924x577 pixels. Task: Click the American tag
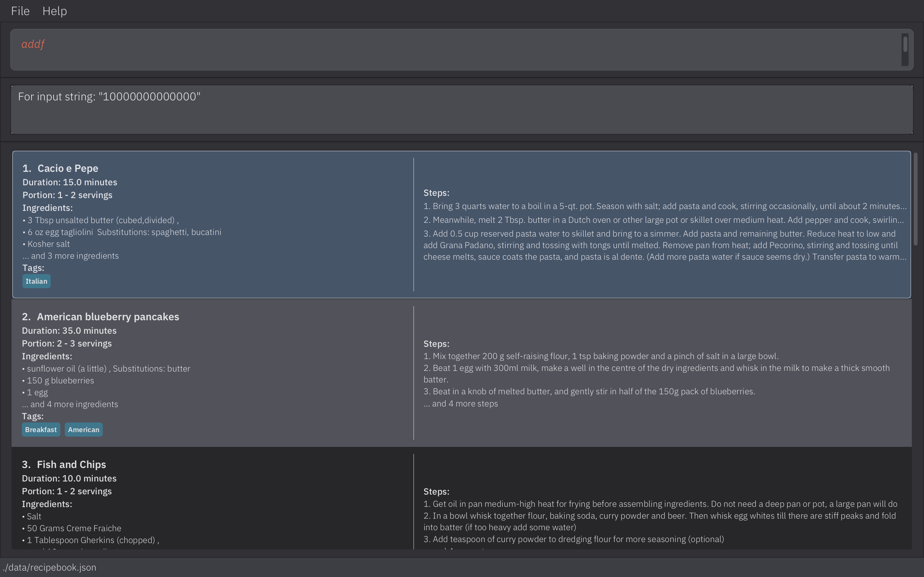pos(84,430)
